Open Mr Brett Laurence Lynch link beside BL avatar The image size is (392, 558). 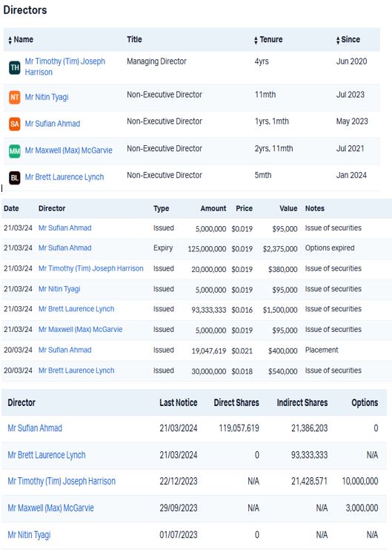point(64,177)
